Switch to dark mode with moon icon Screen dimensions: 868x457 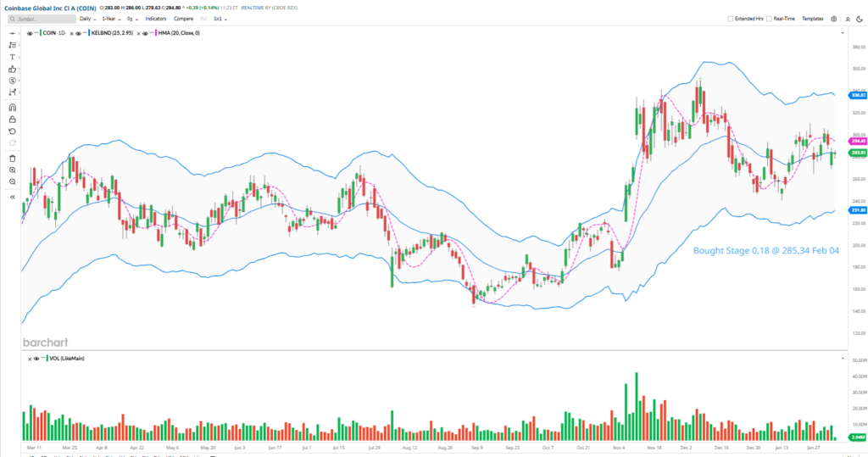click(858, 18)
